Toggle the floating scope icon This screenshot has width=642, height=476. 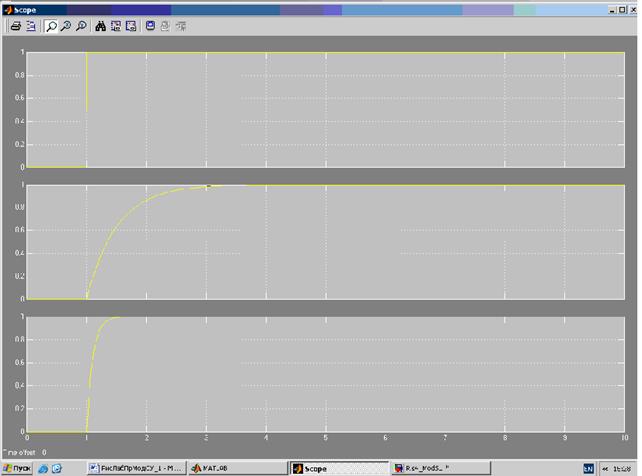[150, 26]
